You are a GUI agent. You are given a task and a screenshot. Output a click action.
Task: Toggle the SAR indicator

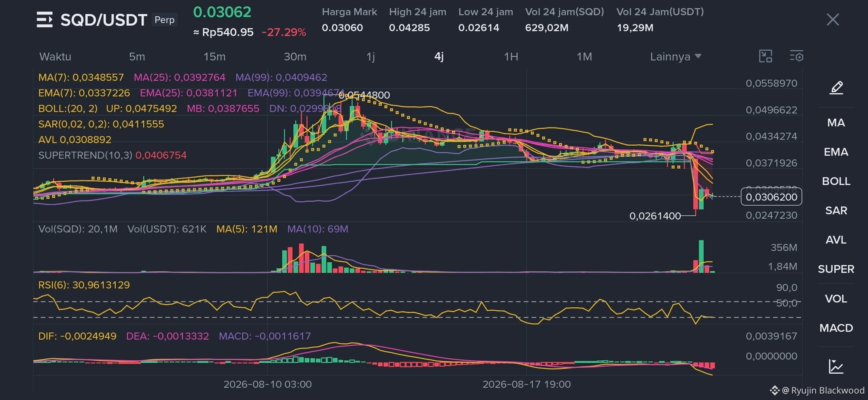(836, 211)
